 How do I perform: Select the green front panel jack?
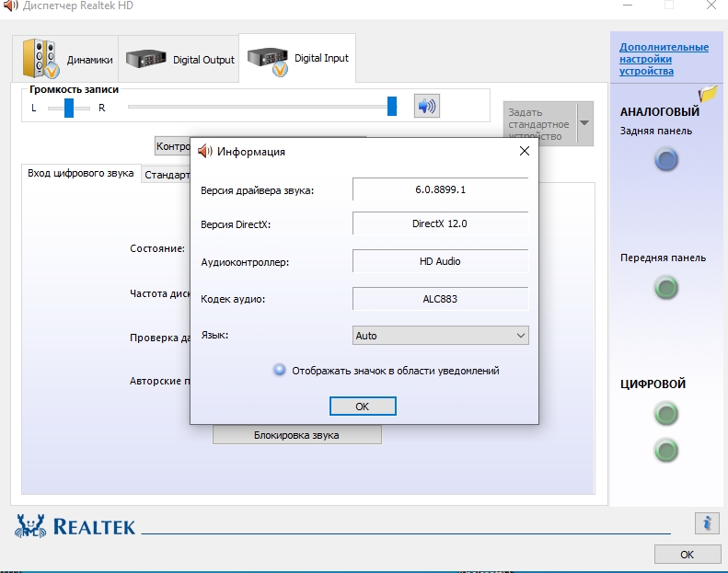[666, 288]
